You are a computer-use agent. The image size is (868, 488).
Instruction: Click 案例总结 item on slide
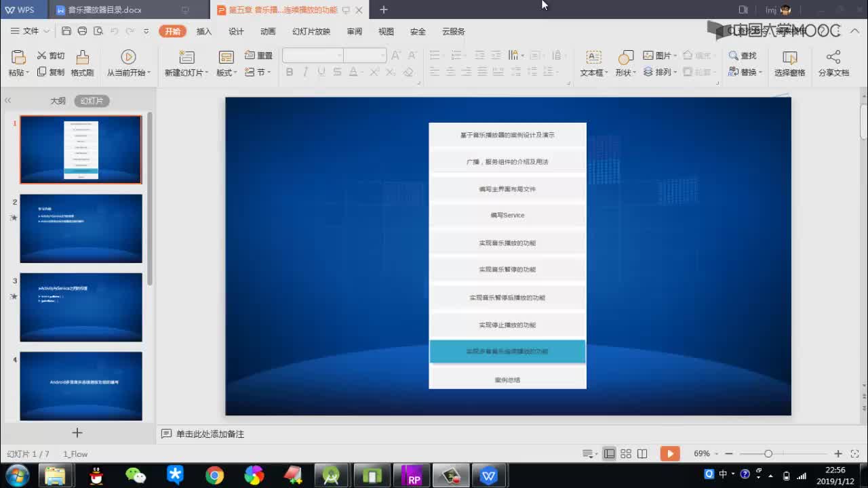pyautogui.click(x=507, y=380)
